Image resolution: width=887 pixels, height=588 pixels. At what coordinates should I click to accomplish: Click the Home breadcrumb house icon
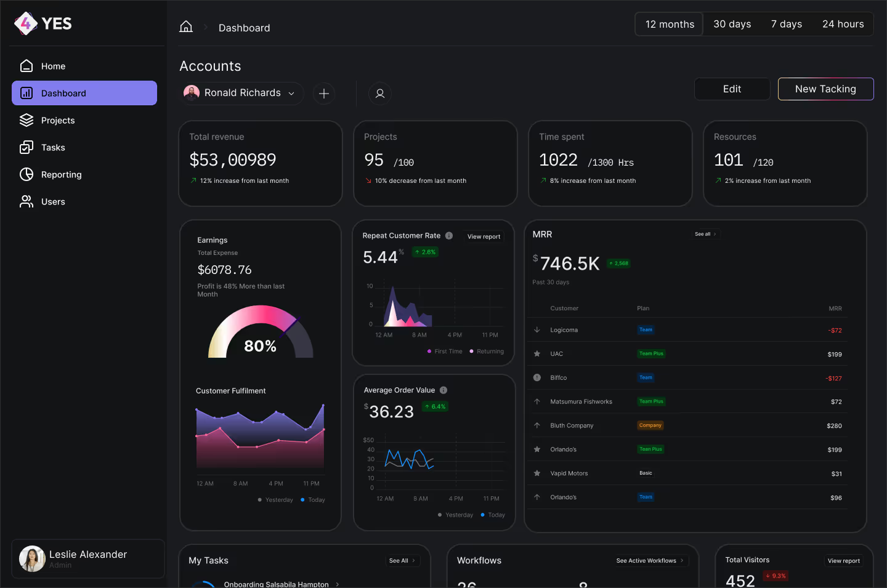pyautogui.click(x=186, y=27)
